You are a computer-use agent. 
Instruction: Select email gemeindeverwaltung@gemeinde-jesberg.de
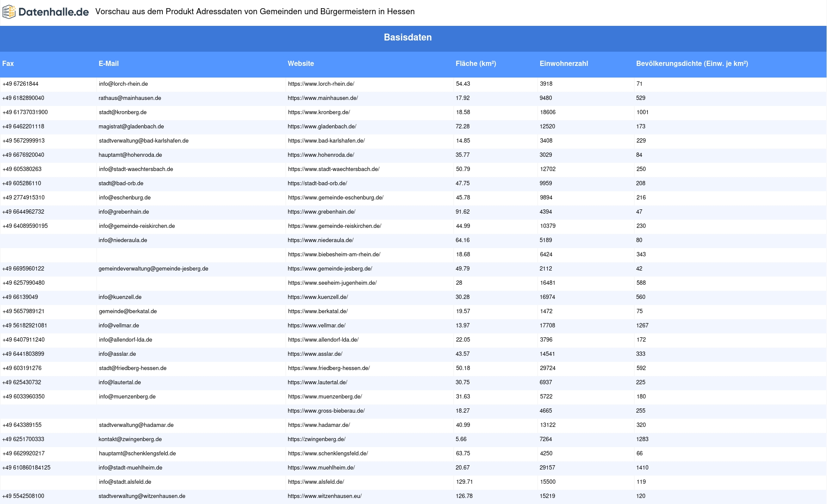[153, 269]
